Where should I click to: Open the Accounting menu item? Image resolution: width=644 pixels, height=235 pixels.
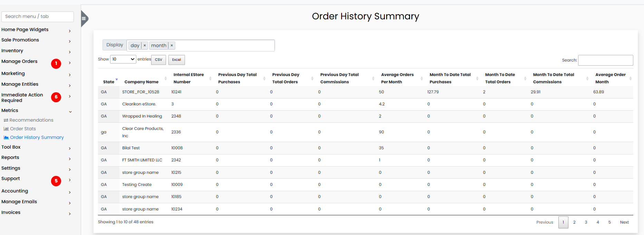pos(15,191)
